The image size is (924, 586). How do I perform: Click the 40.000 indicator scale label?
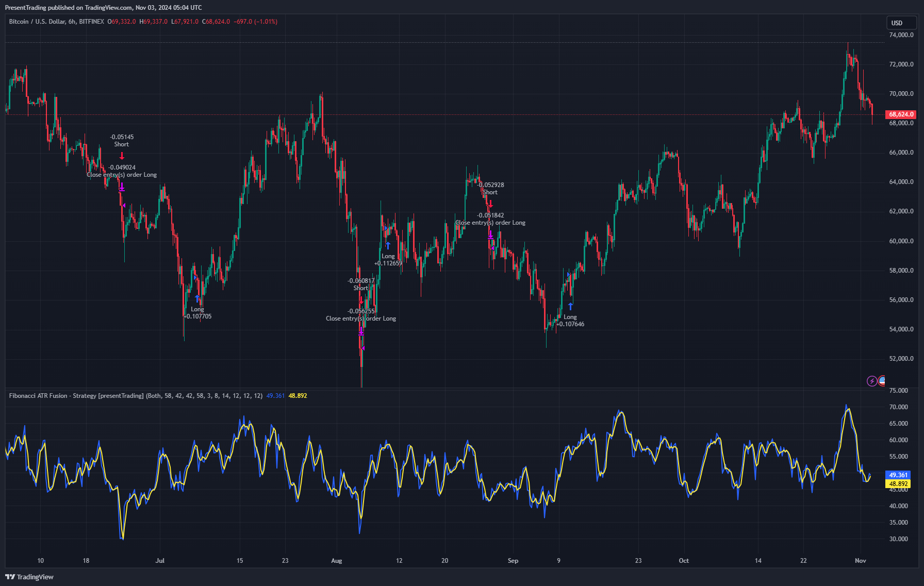(x=899, y=506)
